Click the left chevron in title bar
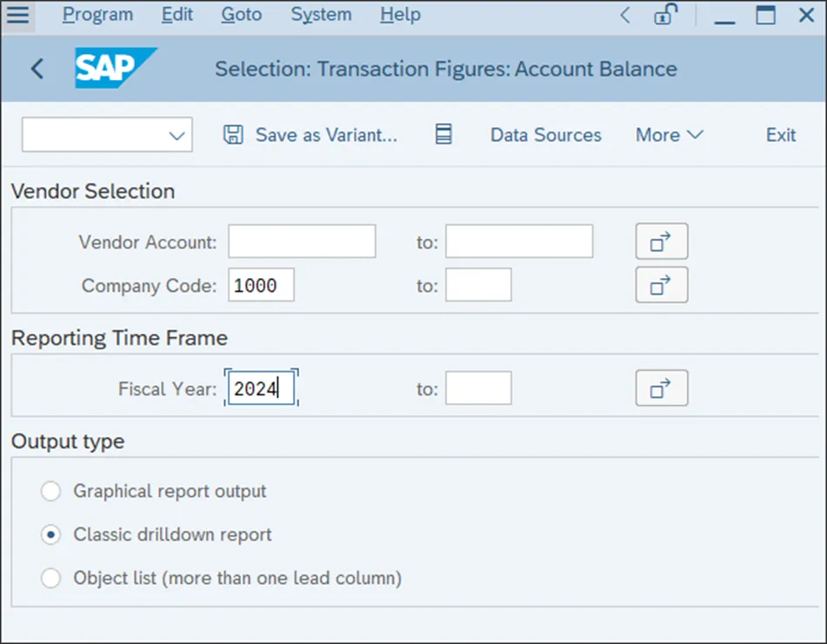The height and width of the screenshot is (644, 827). pyautogui.click(x=625, y=15)
